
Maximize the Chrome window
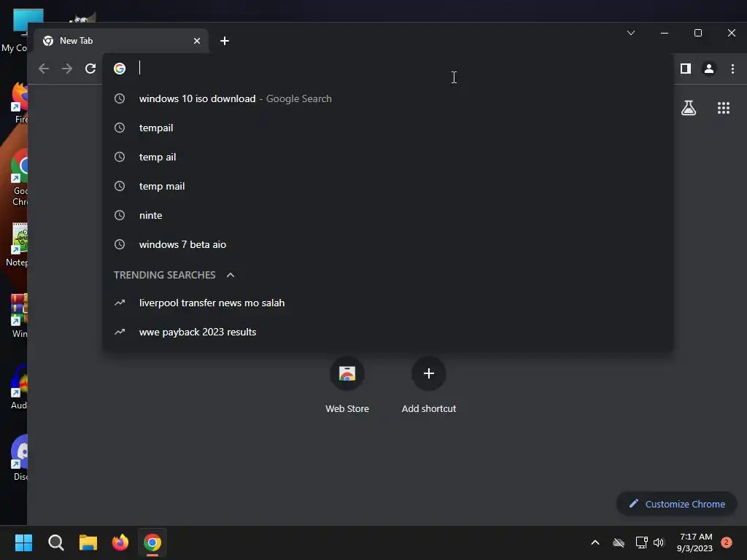pos(698,33)
